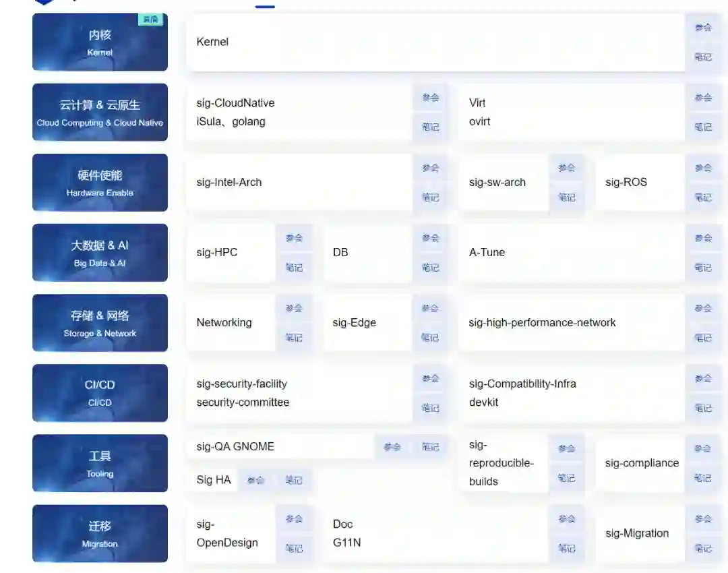Image resolution: width=728 pixels, height=573 pixels.
Task: Click 参会 for sig-CloudNative iSula golang
Action: 430,98
